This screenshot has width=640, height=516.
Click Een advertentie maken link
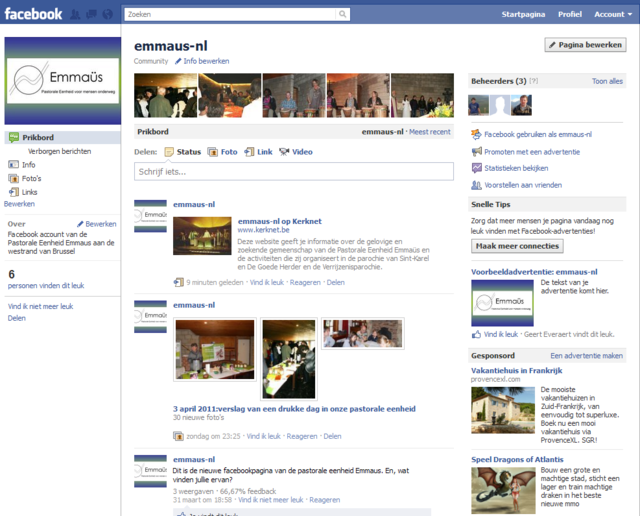587,356
